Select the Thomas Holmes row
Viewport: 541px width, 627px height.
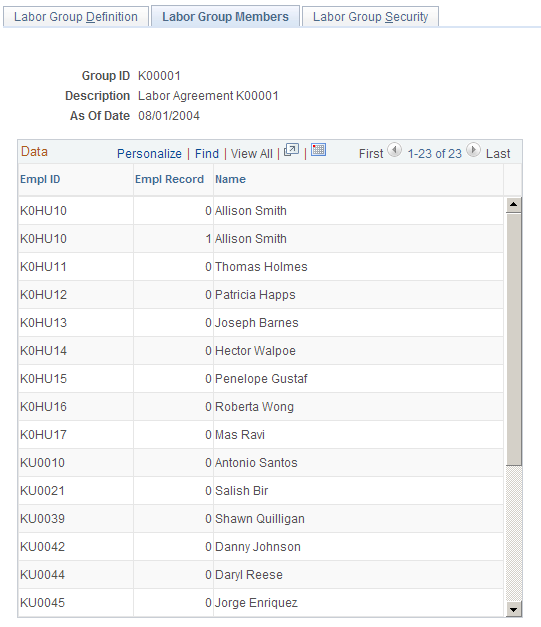(261, 267)
